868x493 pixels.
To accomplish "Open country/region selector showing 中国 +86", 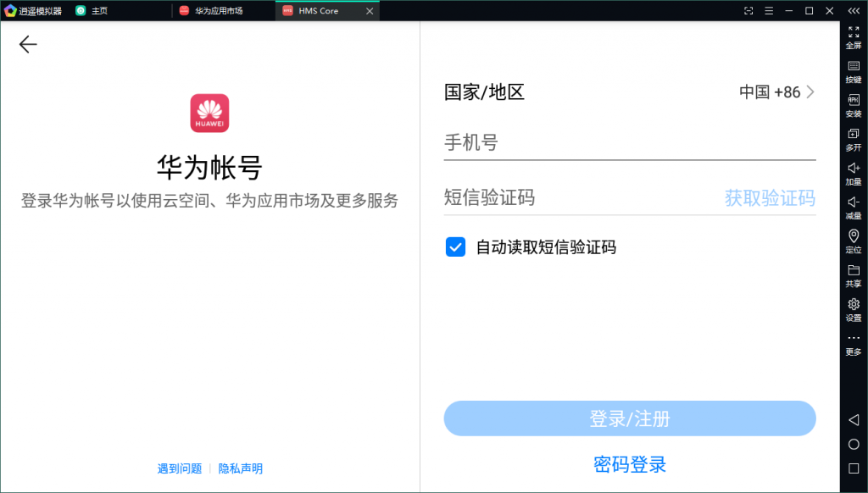I will pyautogui.click(x=776, y=92).
